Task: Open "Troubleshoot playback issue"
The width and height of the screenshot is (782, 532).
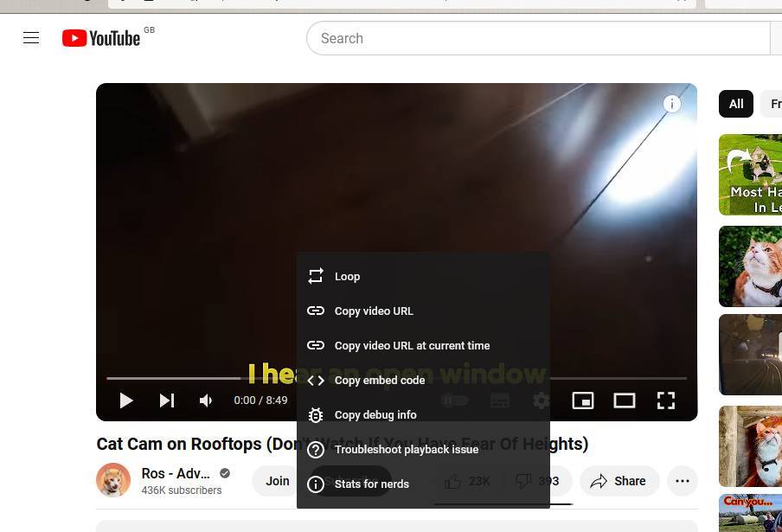Action: pos(423,450)
